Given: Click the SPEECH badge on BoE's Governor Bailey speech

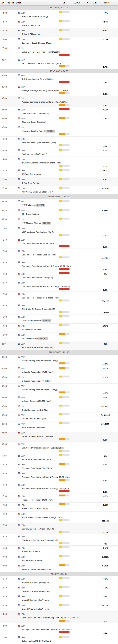Looking at the screenshot, I should [55, 52].
